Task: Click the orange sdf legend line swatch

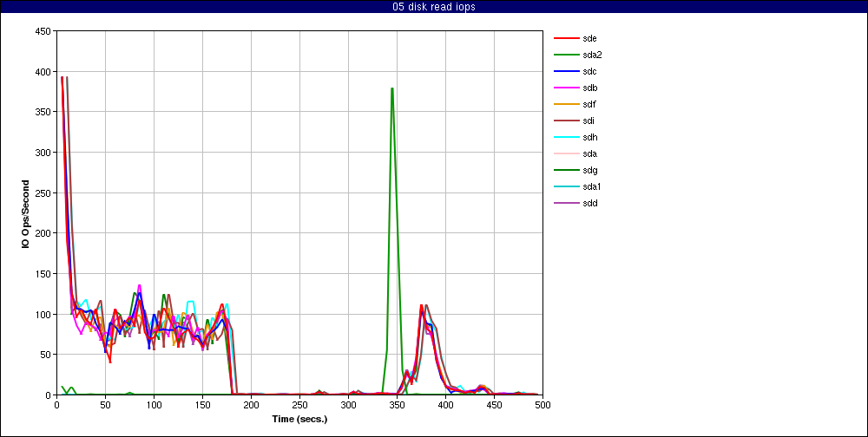Action: [x=566, y=104]
